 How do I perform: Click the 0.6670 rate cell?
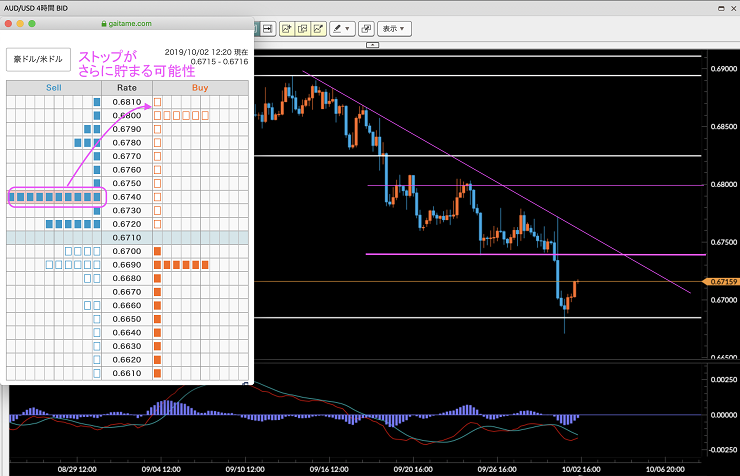coord(127,292)
